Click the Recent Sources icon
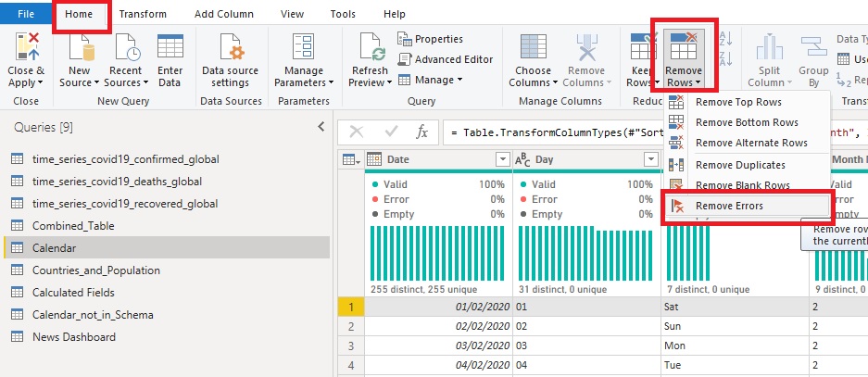The image size is (868, 377). tap(127, 46)
